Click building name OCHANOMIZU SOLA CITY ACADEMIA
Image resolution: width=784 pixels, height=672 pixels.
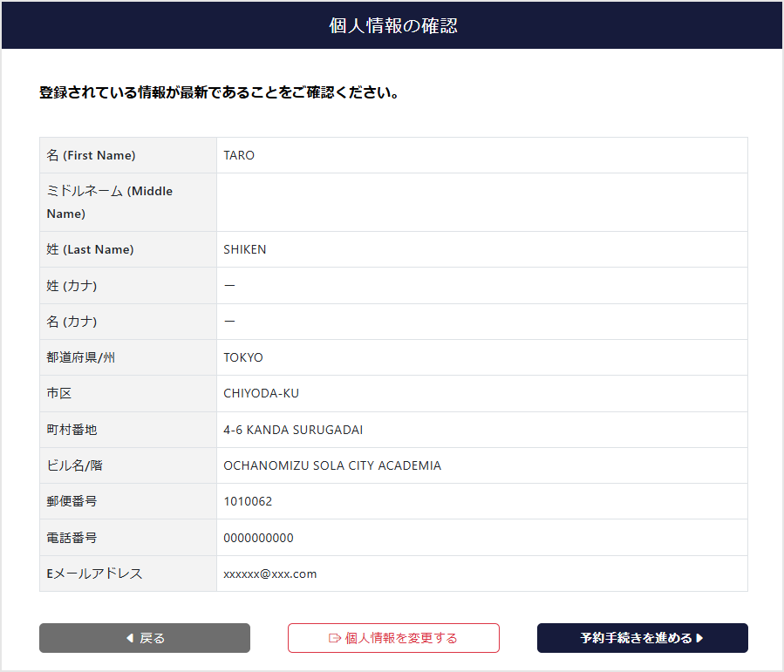(x=332, y=465)
